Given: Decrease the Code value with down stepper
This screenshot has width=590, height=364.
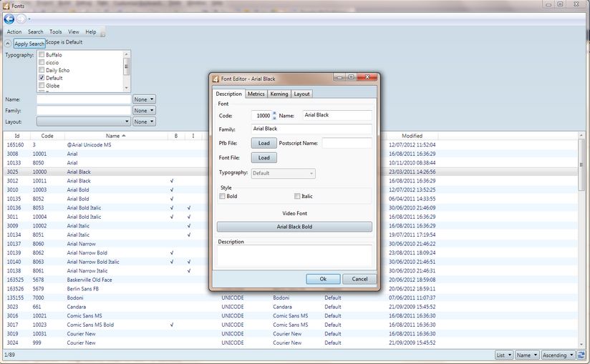Looking at the screenshot, I should click(x=274, y=118).
